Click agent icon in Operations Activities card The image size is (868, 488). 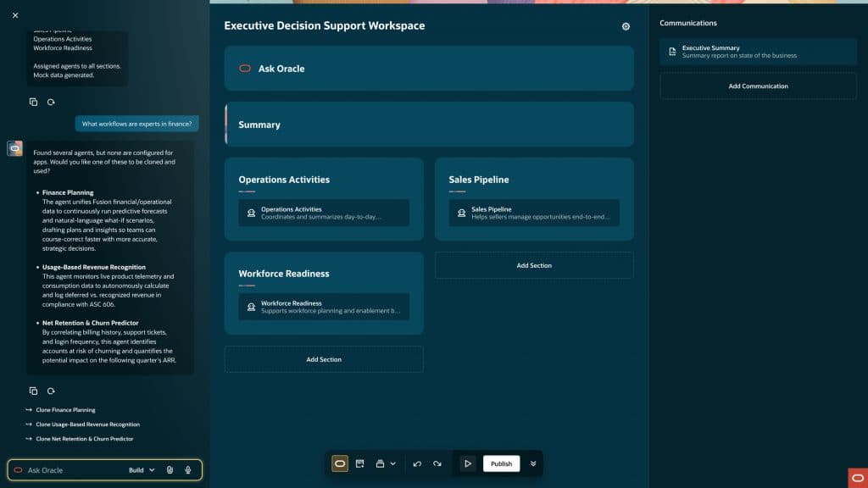click(251, 213)
